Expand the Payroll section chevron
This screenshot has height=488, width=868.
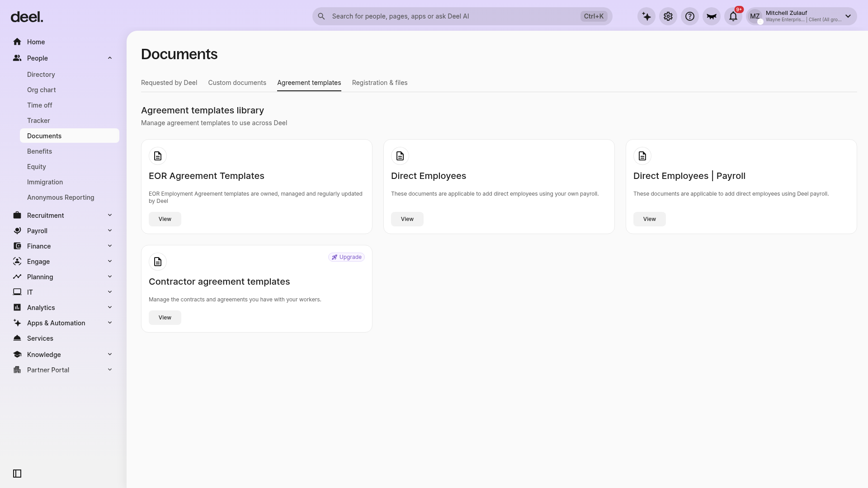pyautogui.click(x=110, y=231)
